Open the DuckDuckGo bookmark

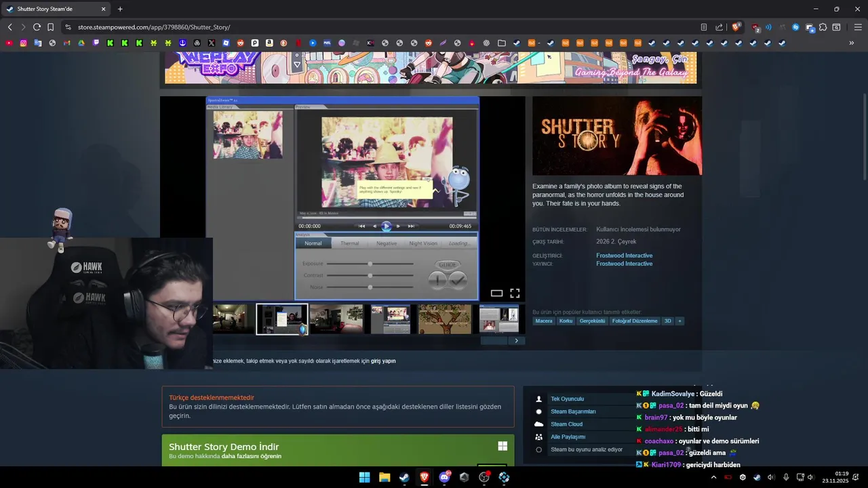click(x=283, y=43)
